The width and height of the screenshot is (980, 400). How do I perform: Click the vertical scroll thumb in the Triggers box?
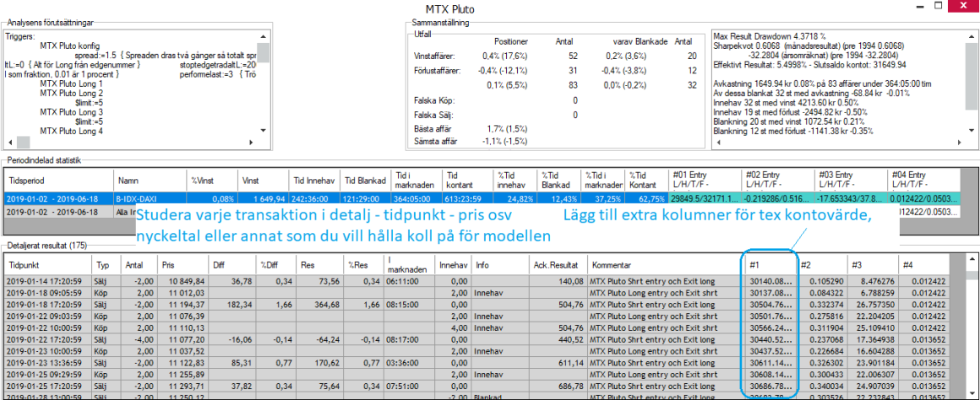[x=263, y=53]
